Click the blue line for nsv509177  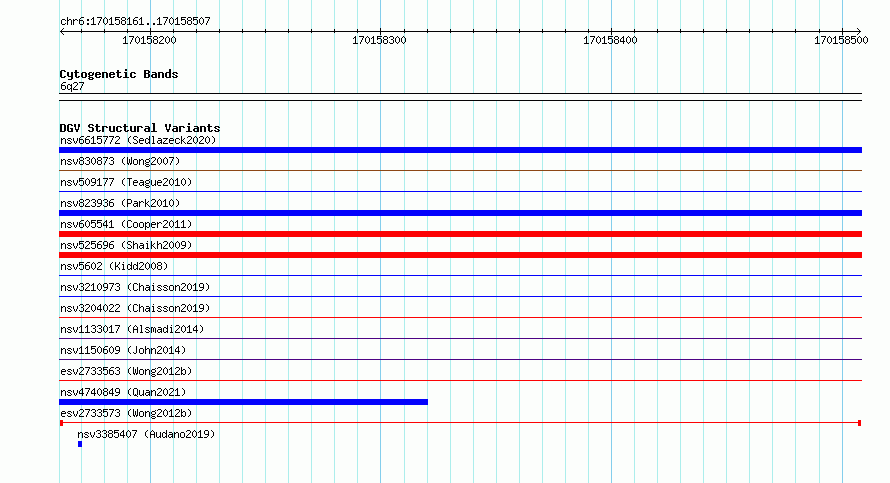click(460, 191)
